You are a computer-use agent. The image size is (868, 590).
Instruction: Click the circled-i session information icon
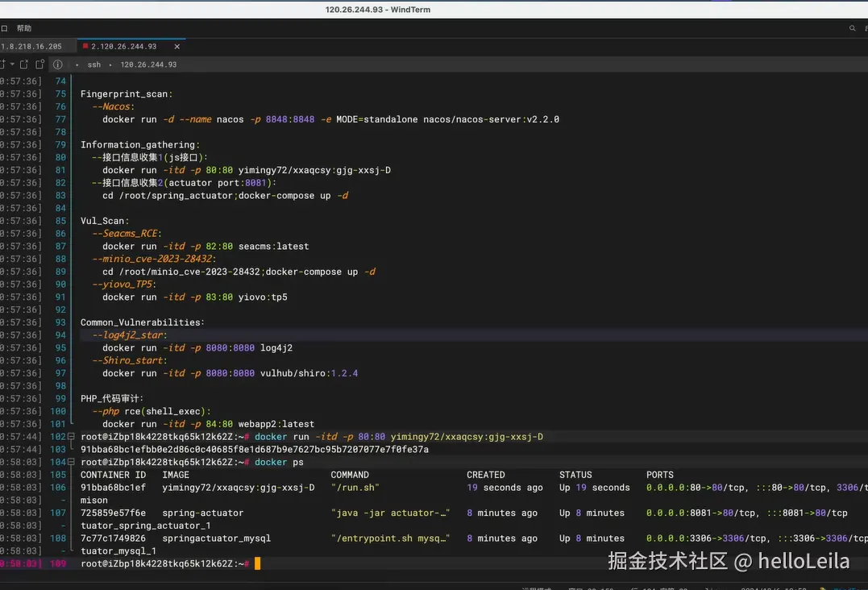[x=58, y=64]
